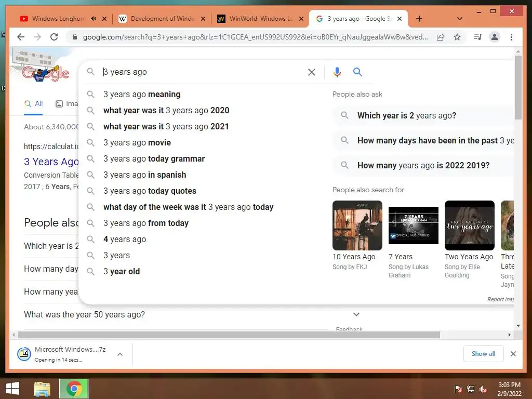Open the network tray icon
Image resolution: width=532 pixels, height=399 pixels.
[x=471, y=389]
